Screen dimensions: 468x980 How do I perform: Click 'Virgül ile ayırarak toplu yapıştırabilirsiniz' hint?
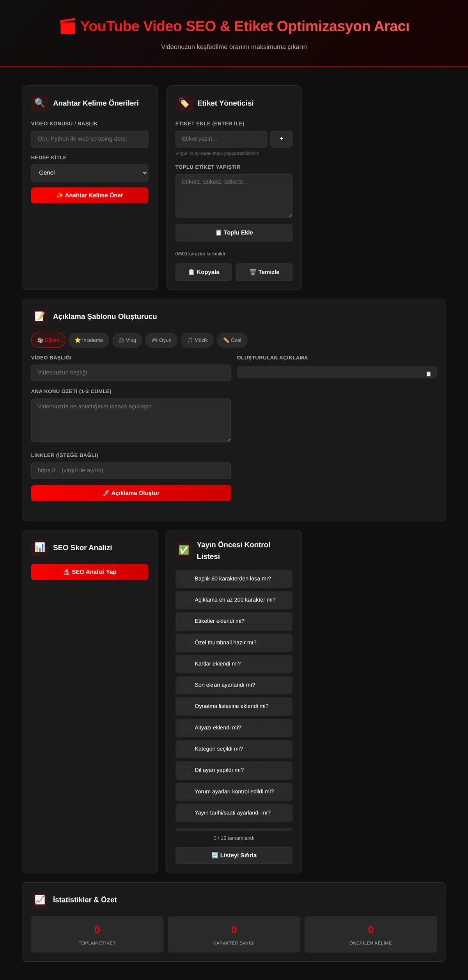(x=217, y=154)
